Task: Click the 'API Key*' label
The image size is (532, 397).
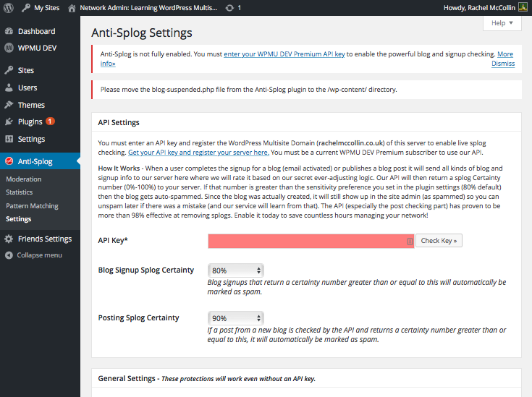Action: pyautogui.click(x=113, y=240)
